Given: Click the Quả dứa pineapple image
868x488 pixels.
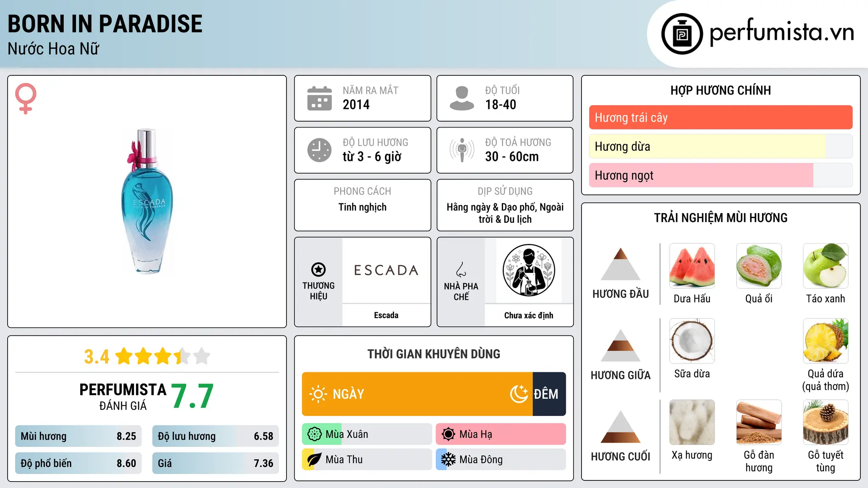Looking at the screenshot, I should tap(826, 341).
